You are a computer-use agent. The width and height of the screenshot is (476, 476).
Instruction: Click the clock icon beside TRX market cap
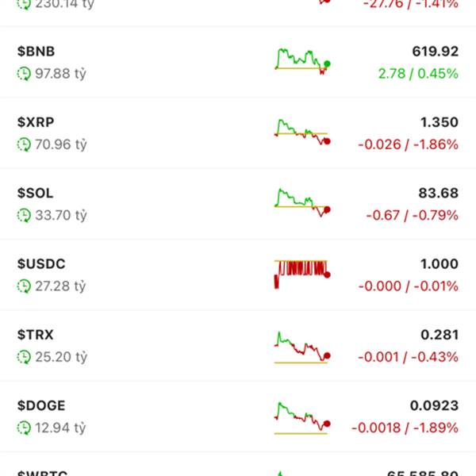click(24, 358)
